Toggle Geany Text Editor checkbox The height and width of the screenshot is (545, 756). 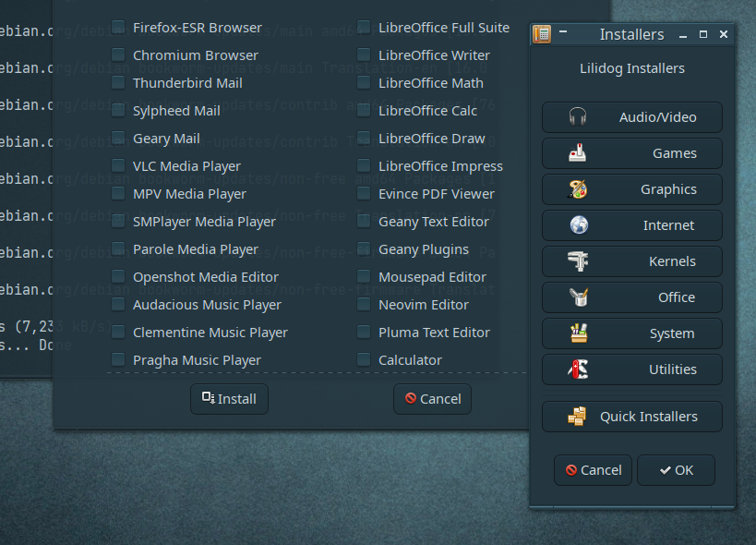(x=364, y=221)
